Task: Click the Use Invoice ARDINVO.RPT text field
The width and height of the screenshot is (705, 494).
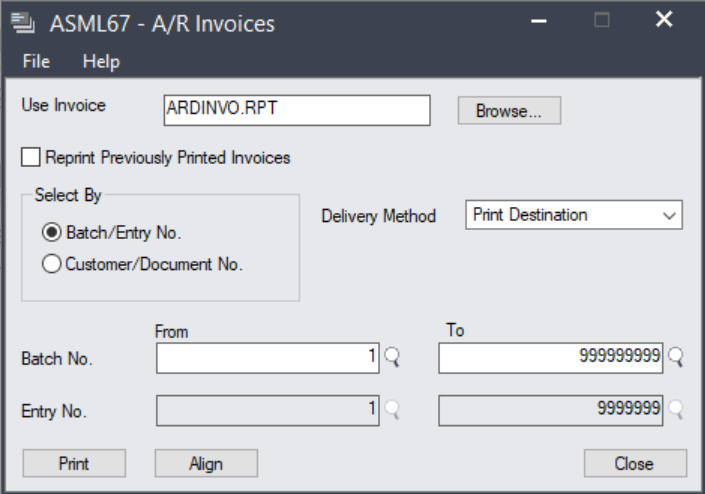Action: [x=296, y=111]
